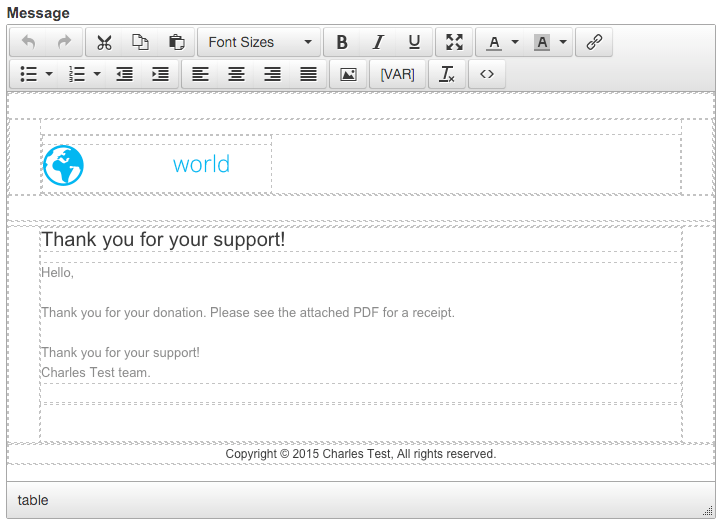The image size is (720, 525).
Task: Click the Undo arrow icon
Action: point(28,42)
